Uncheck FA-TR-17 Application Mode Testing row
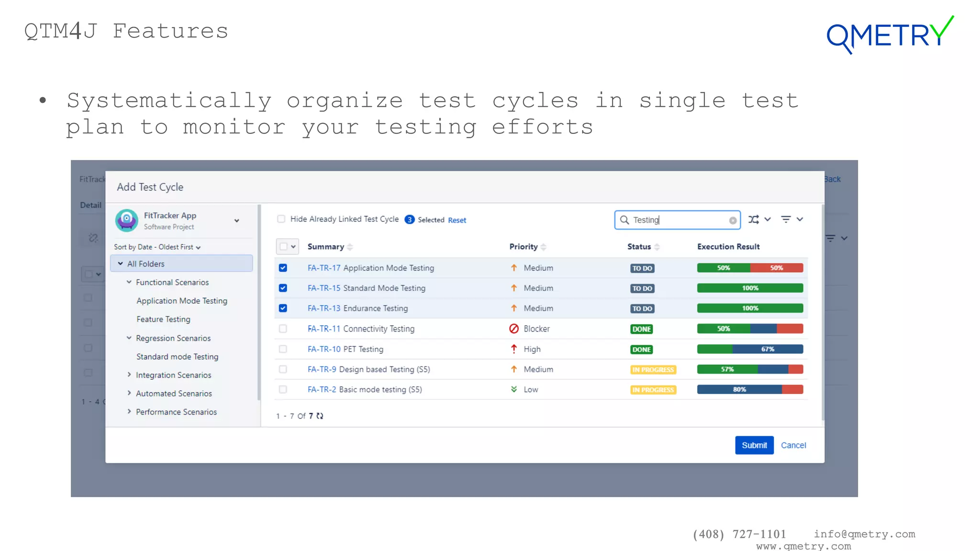The width and height of the screenshot is (980, 551). pos(283,268)
